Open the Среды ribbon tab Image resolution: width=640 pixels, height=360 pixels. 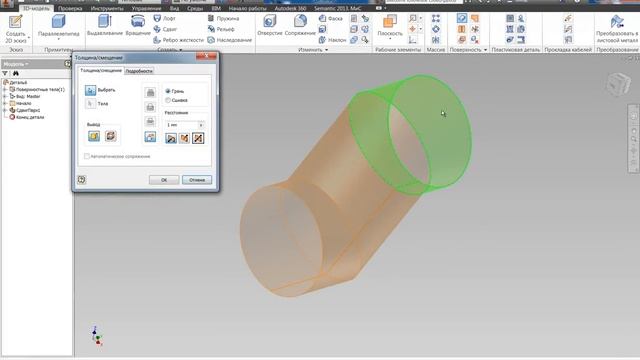[x=195, y=8]
